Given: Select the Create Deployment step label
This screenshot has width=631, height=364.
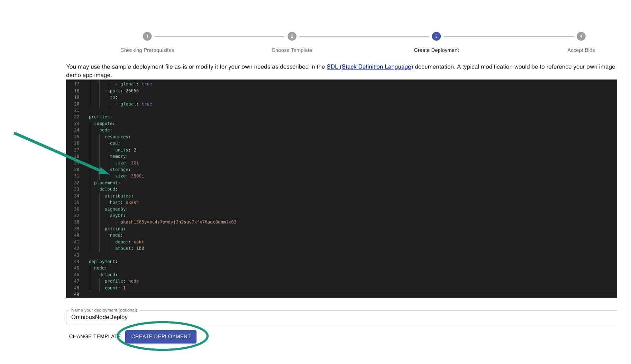Looking at the screenshot, I should [x=436, y=50].
